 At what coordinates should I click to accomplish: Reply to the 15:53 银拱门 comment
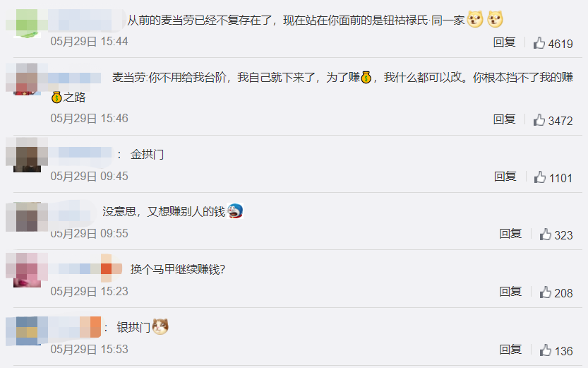coord(510,350)
